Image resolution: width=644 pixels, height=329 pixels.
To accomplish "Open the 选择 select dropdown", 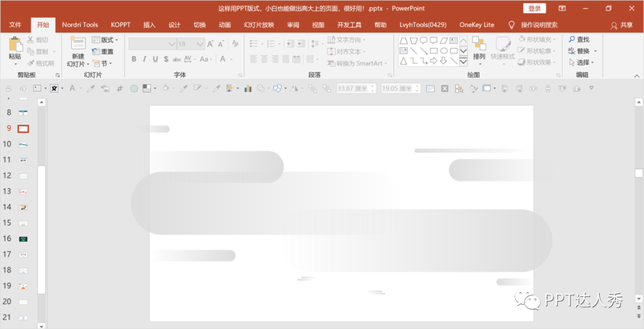I will (581, 63).
